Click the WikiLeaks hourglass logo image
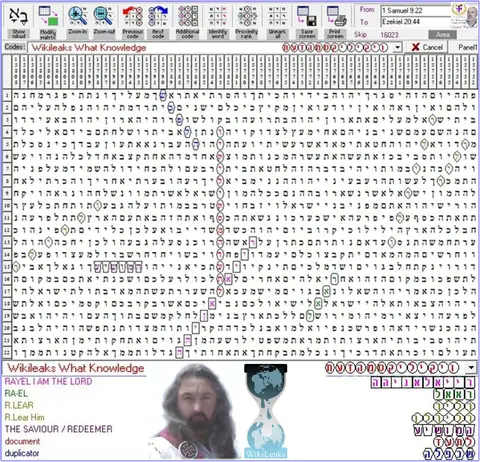This screenshot has width=480, height=462. (265, 411)
